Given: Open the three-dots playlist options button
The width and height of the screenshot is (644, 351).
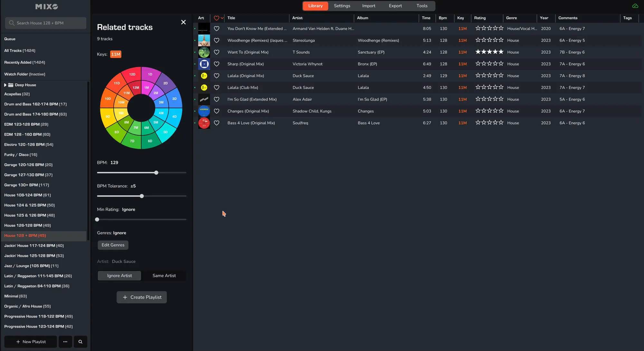Looking at the screenshot, I should pos(65,342).
